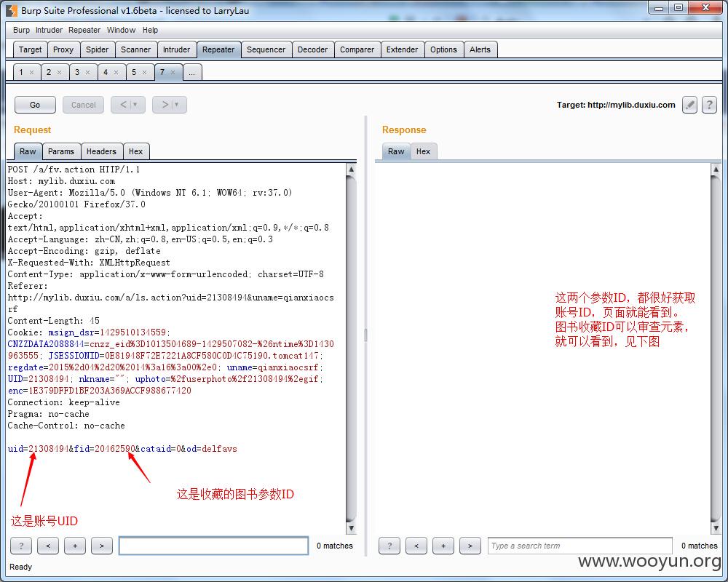The height and width of the screenshot is (582, 728).
Task: Open the history forward dropdown button
Action: (x=170, y=105)
